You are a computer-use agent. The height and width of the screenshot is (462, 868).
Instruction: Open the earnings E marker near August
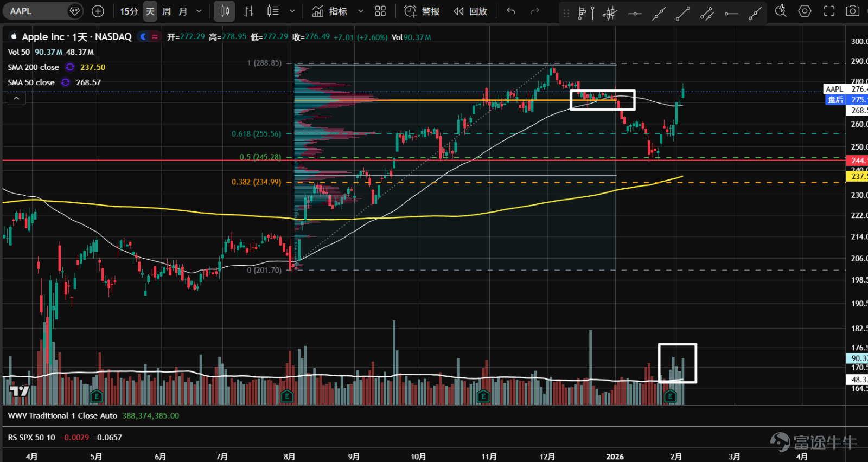[287, 396]
